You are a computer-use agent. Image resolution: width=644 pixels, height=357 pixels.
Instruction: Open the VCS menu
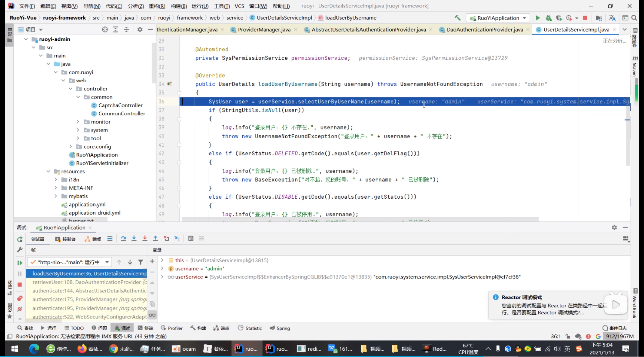click(240, 6)
